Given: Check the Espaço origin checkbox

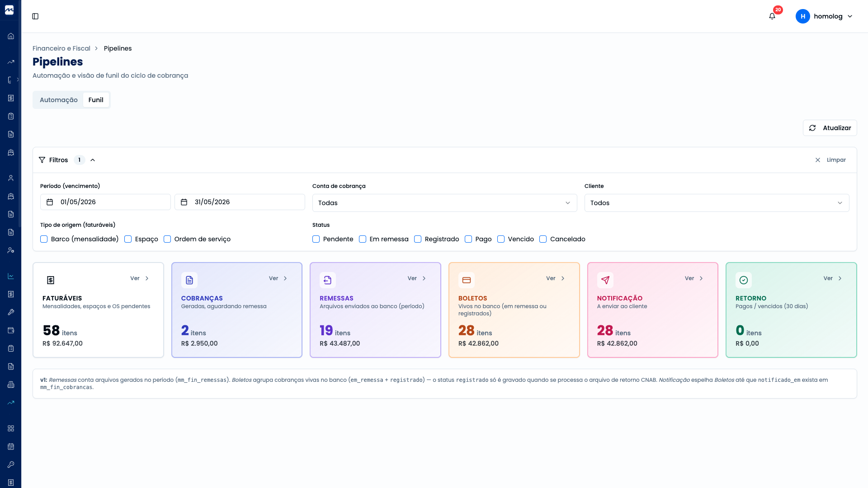Looking at the screenshot, I should click(128, 239).
